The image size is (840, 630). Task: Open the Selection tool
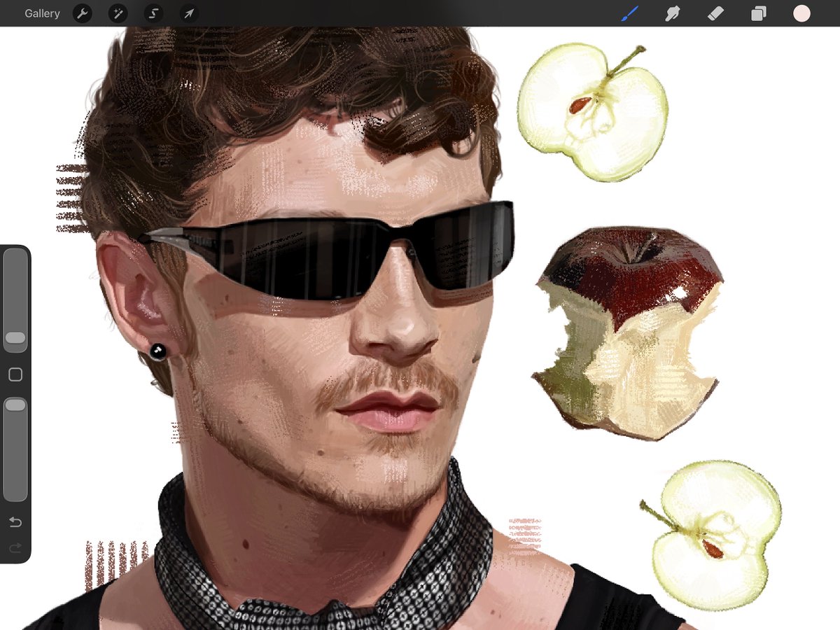[x=153, y=13]
